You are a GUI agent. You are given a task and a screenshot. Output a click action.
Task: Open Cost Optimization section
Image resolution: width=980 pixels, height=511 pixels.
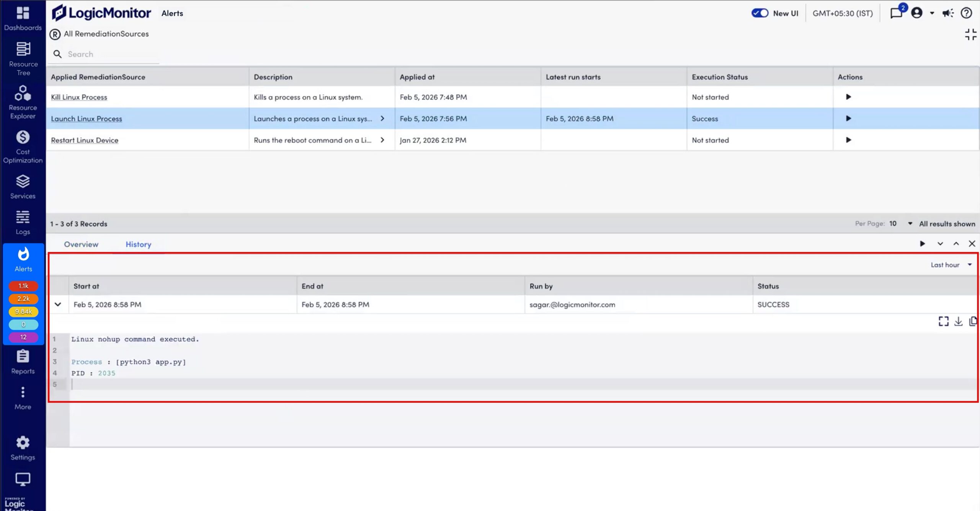23,147
